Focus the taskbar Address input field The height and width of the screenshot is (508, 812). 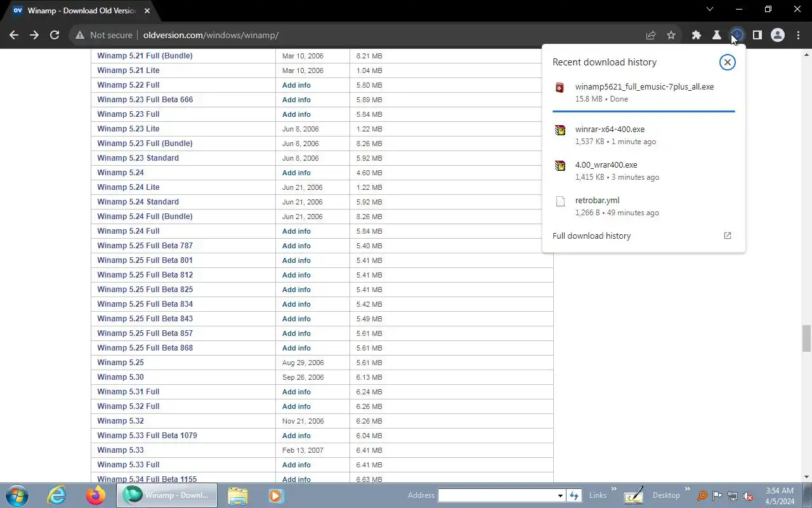pos(496,495)
